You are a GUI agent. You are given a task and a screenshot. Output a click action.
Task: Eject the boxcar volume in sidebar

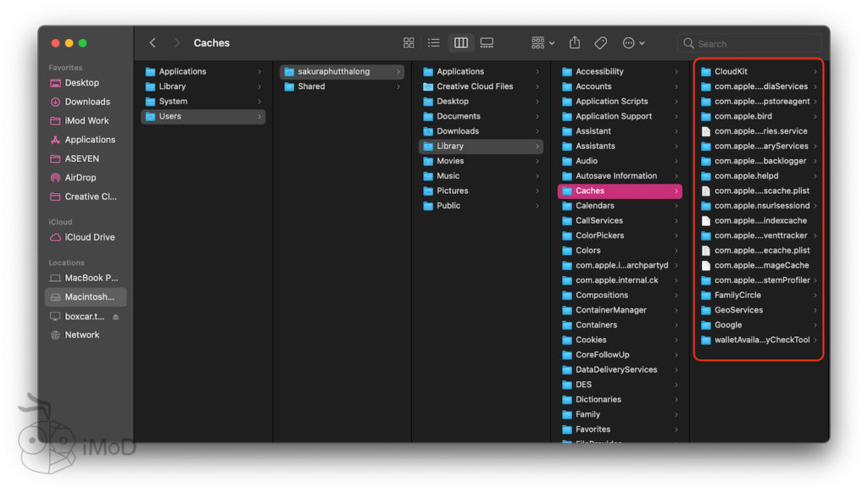pos(116,317)
